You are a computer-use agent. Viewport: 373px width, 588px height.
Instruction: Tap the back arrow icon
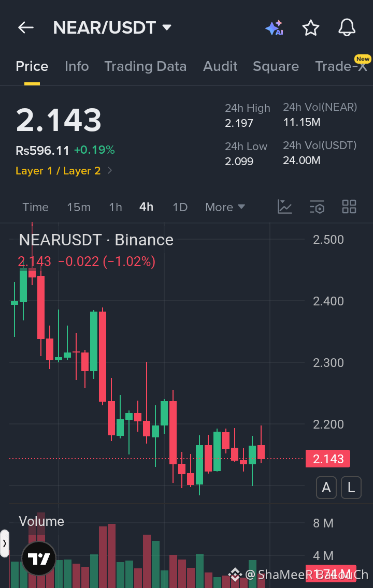point(26,28)
